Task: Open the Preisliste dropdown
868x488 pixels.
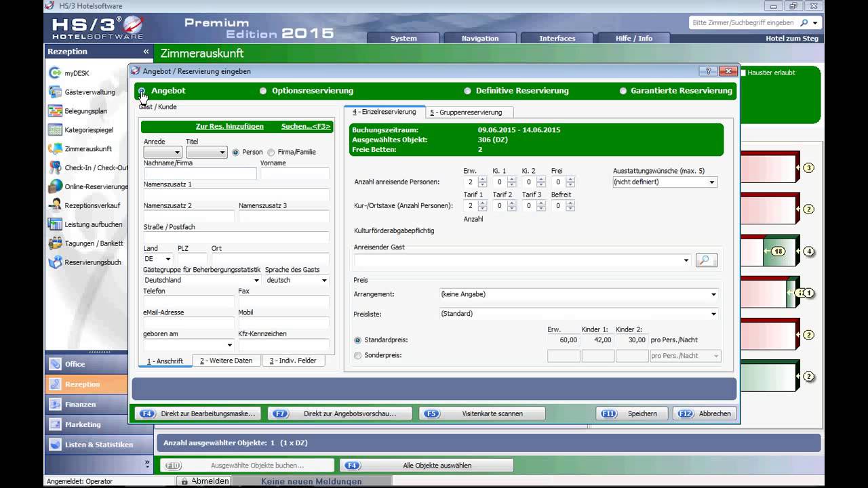Action: (x=579, y=314)
